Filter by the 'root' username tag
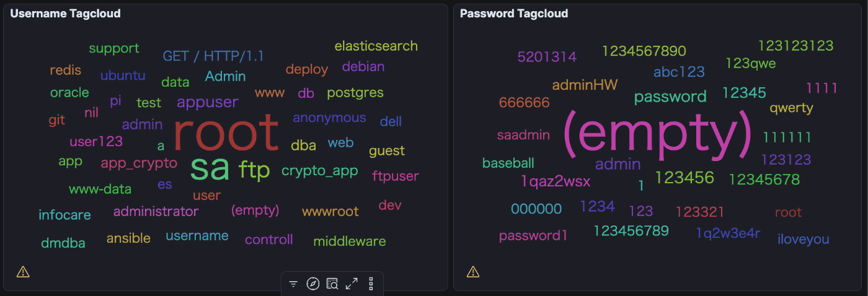 tap(226, 133)
